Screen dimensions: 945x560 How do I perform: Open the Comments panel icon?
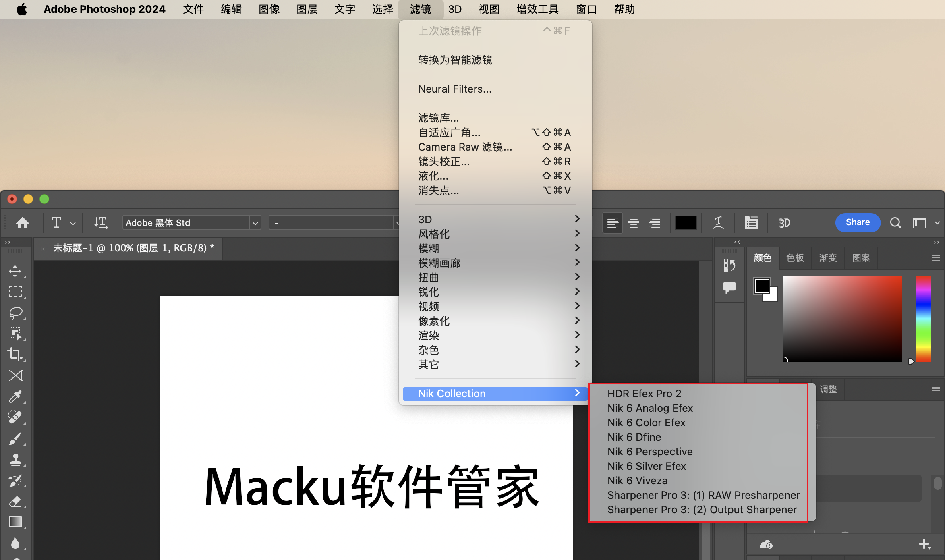[x=729, y=288]
